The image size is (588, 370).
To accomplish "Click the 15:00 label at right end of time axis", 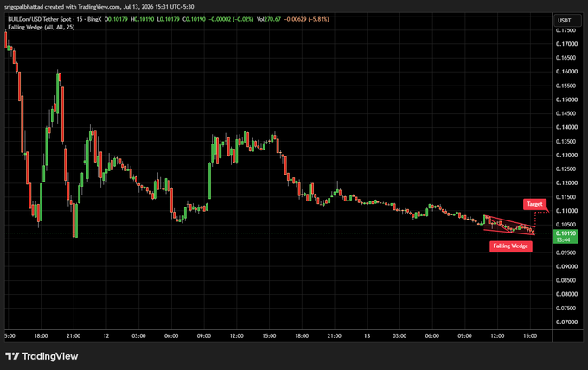I will 530,336.
